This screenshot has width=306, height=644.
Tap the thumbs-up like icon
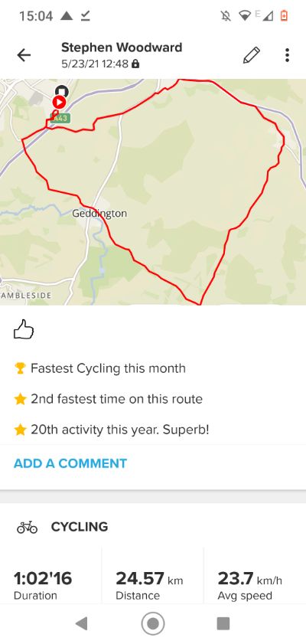[24, 329]
